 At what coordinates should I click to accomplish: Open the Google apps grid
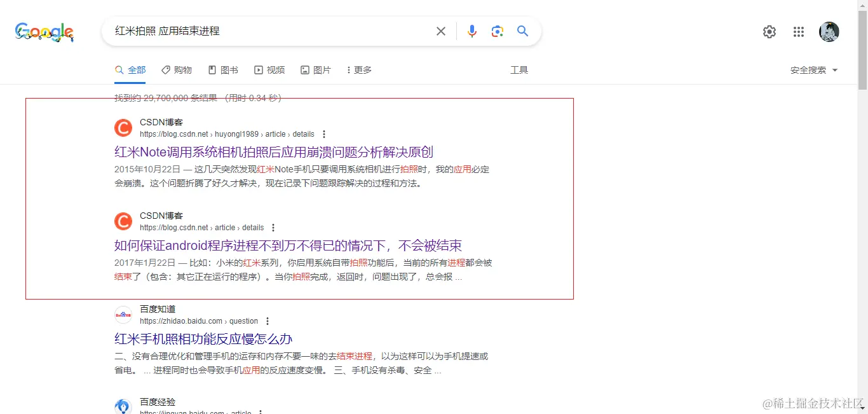tap(799, 32)
